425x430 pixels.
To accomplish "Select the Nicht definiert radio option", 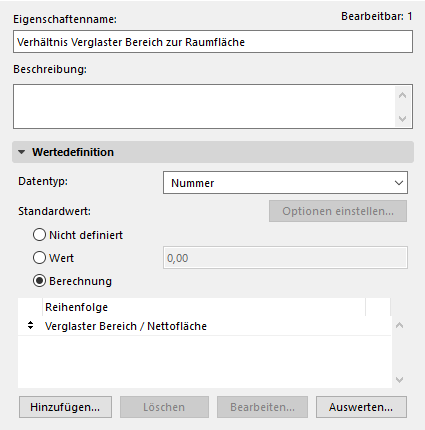I will coord(39,235).
